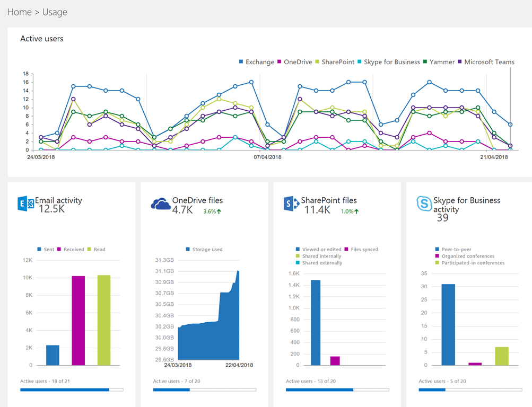This screenshot has width=532, height=407.
Task: Toggle Skype for Business series in legend
Action: click(388, 62)
